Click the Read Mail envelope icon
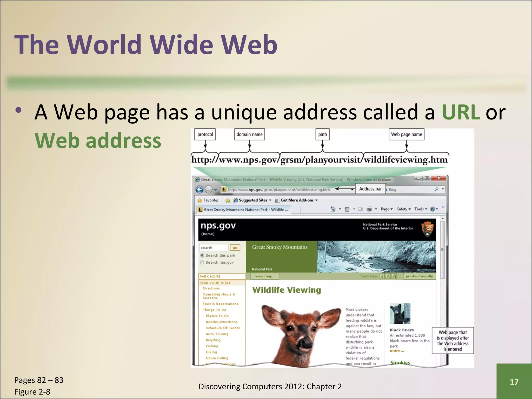 (360, 209)
